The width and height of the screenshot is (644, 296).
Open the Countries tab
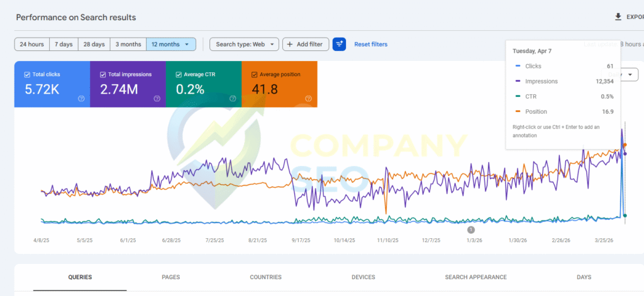point(265,277)
